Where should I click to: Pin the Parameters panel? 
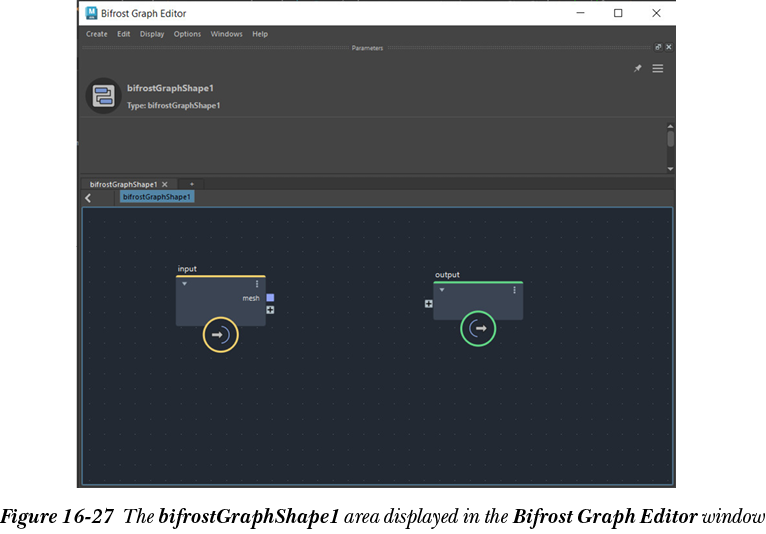click(638, 68)
